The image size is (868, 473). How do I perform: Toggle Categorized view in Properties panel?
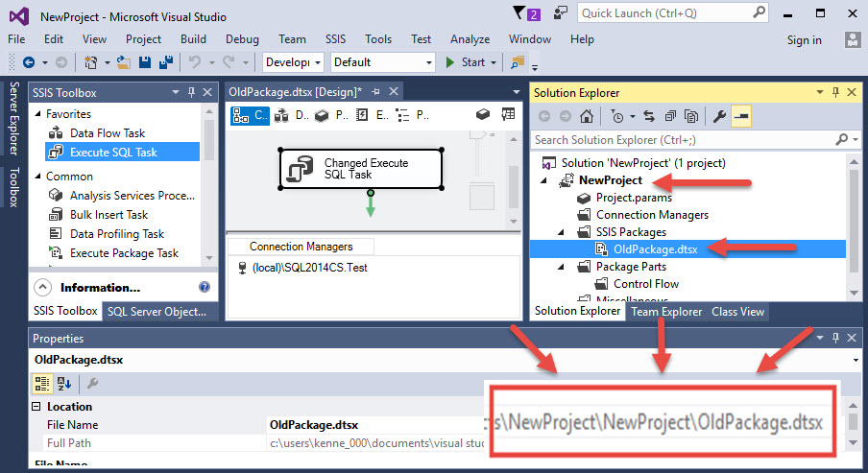43,383
